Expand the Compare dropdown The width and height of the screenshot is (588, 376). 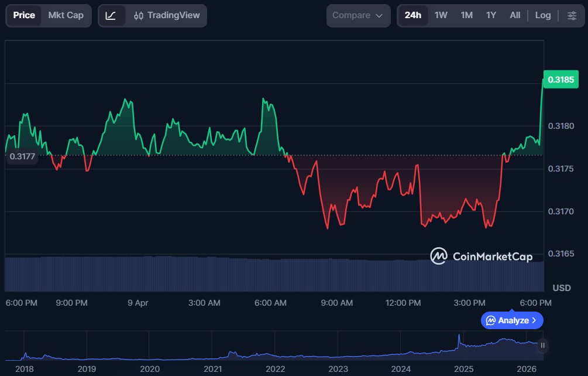point(357,16)
